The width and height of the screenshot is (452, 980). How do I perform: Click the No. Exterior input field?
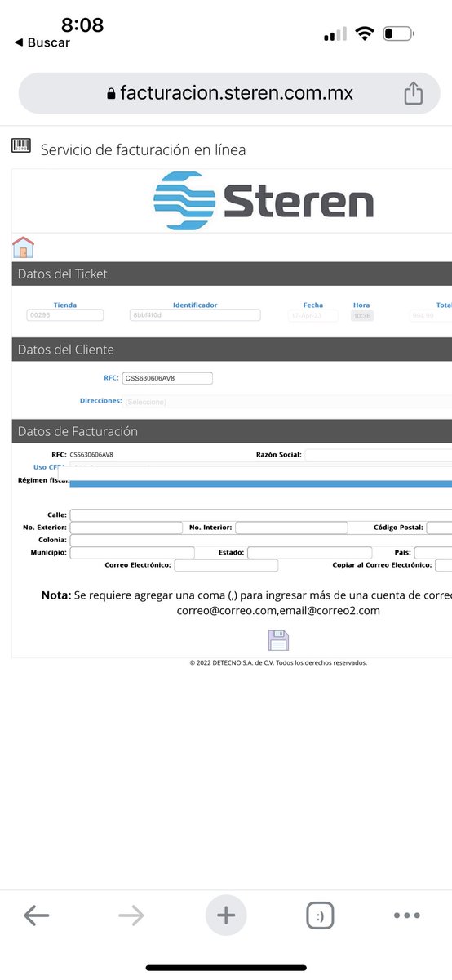click(x=126, y=528)
